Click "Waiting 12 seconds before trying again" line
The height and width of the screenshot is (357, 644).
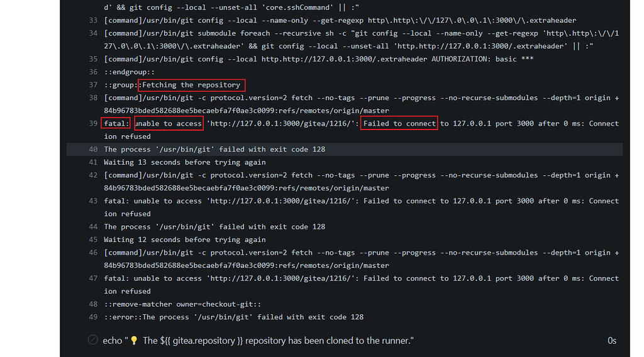click(185, 239)
